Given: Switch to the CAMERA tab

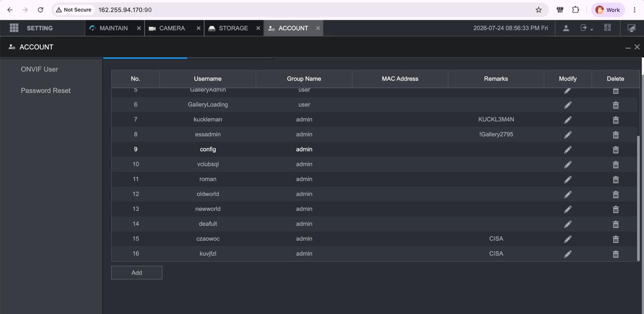Looking at the screenshot, I should [168, 28].
